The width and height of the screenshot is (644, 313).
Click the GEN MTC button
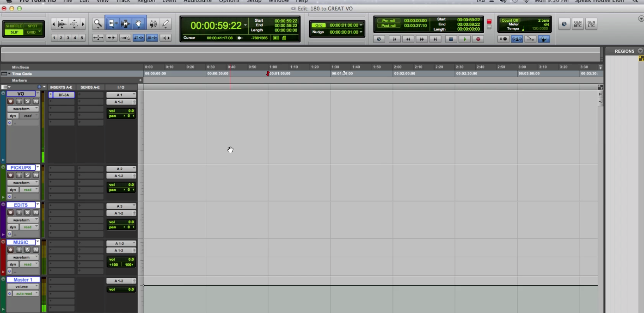coord(577,24)
